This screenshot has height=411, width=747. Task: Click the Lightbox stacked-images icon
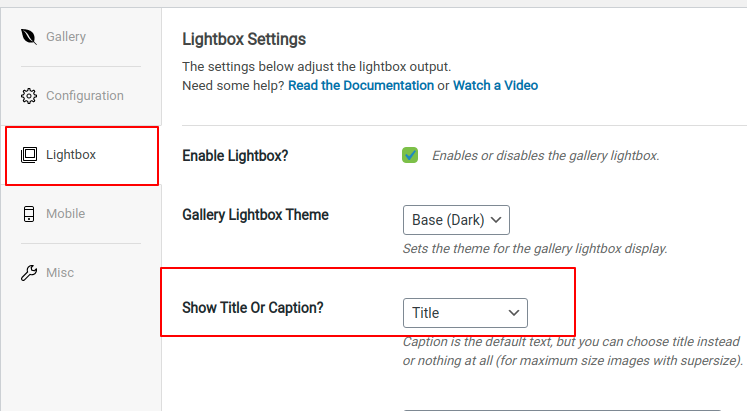(x=29, y=155)
